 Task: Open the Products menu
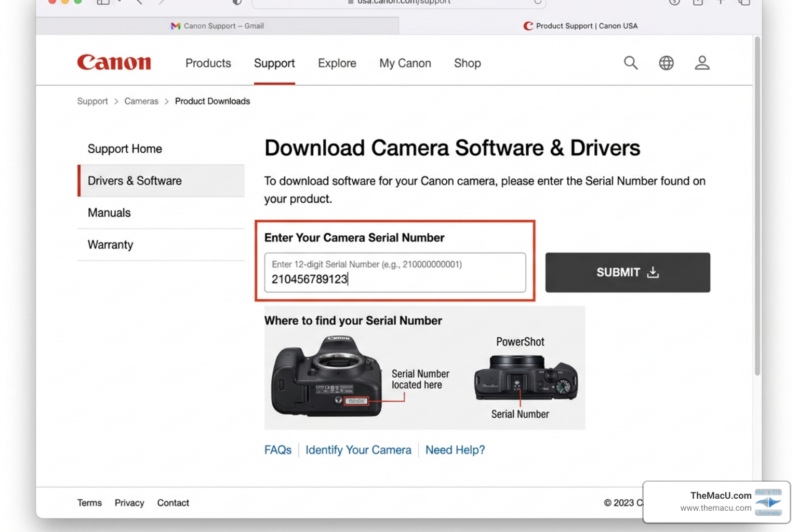click(208, 63)
